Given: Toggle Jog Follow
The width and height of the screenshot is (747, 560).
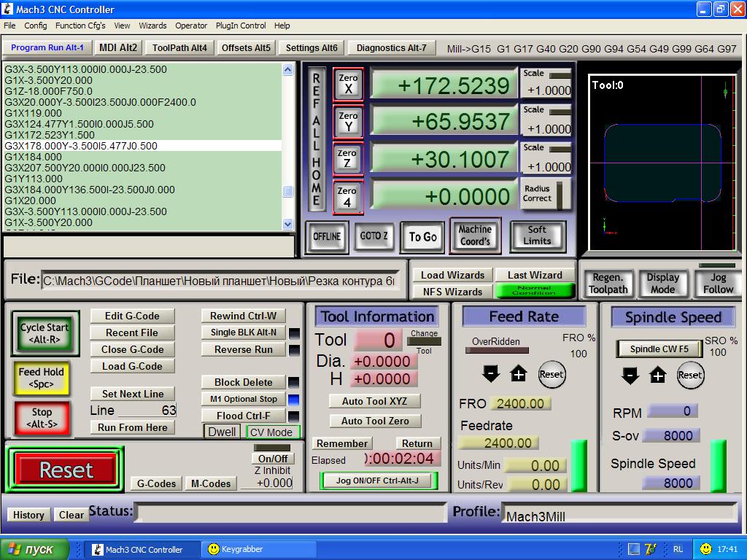Looking at the screenshot, I should (718, 284).
